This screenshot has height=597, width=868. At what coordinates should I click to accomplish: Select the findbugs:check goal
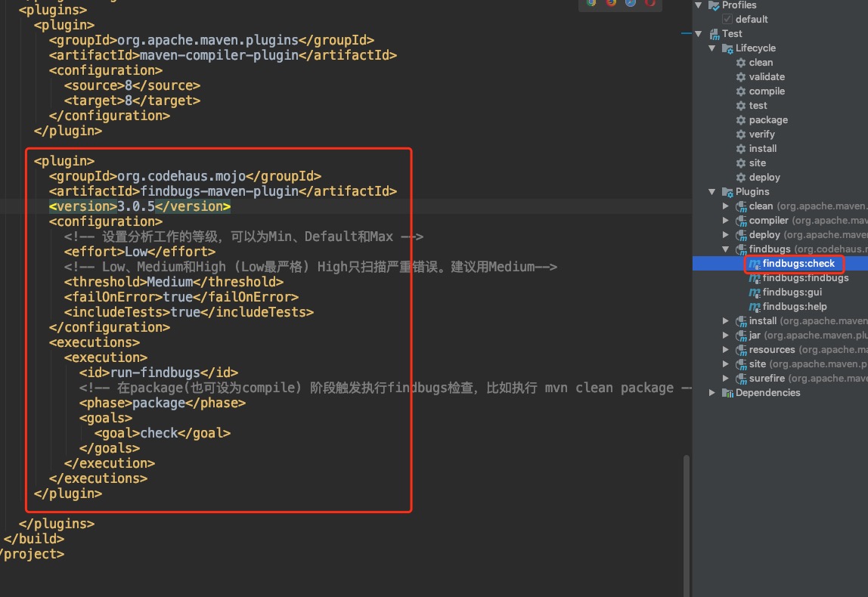click(x=798, y=264)
